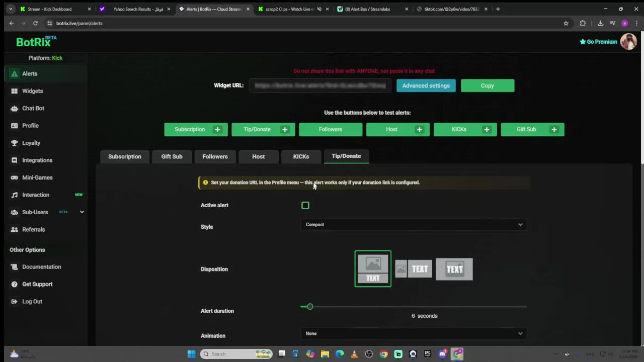
Task: Select the image-beside-text disposition option
Action: click(414, 269)
